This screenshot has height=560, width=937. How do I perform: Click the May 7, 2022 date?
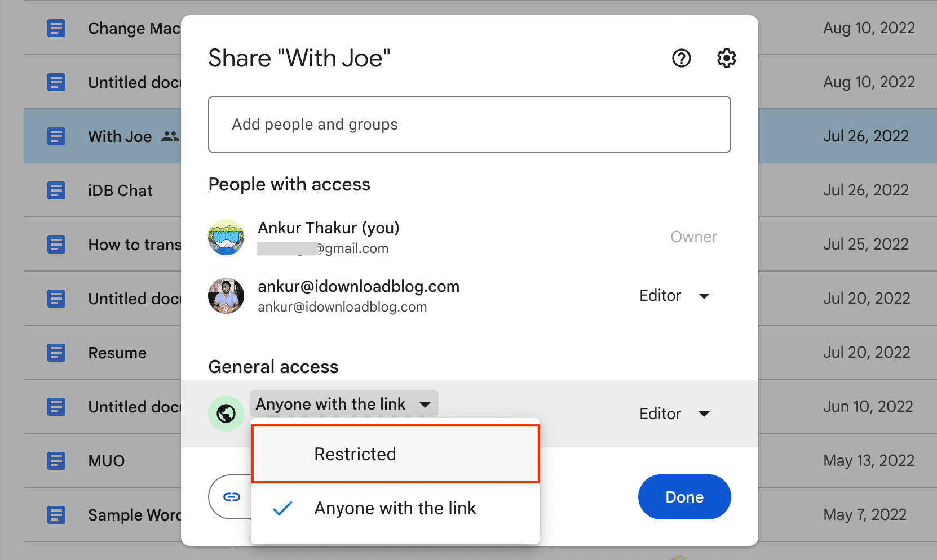(x=864, y=515)
